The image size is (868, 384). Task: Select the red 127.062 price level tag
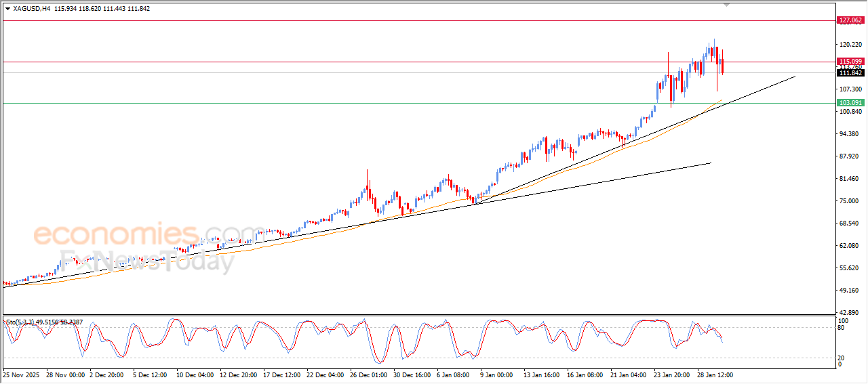pos(850,20)
